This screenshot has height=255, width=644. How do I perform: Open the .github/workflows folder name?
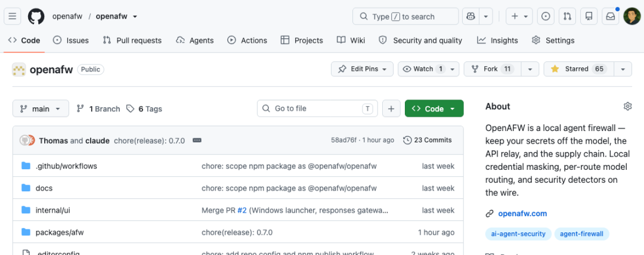click(x=66, y=166)
